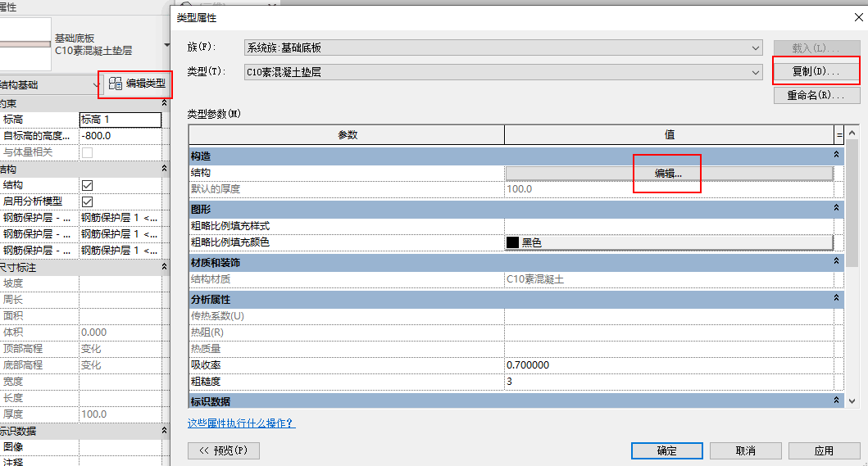This screenshot has width=868, height=466.
Task: Click the 参数 column header
Action: click(x=347, y=134)
